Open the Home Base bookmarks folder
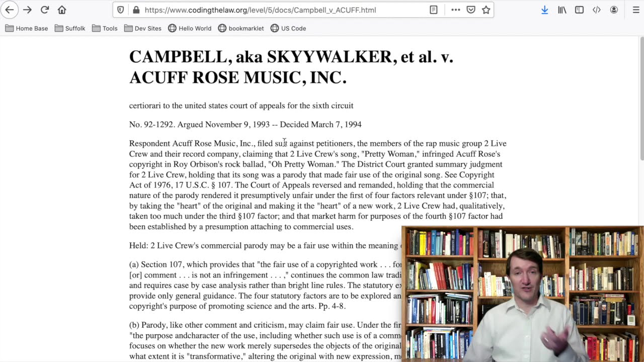 click(x=27, y=28)
